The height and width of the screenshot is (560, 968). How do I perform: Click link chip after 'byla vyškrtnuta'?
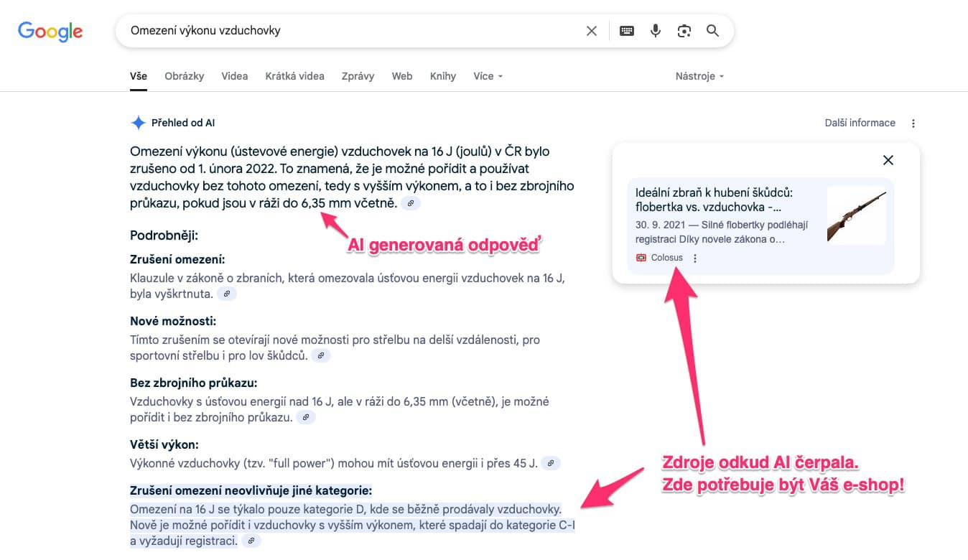click(227, 294)
